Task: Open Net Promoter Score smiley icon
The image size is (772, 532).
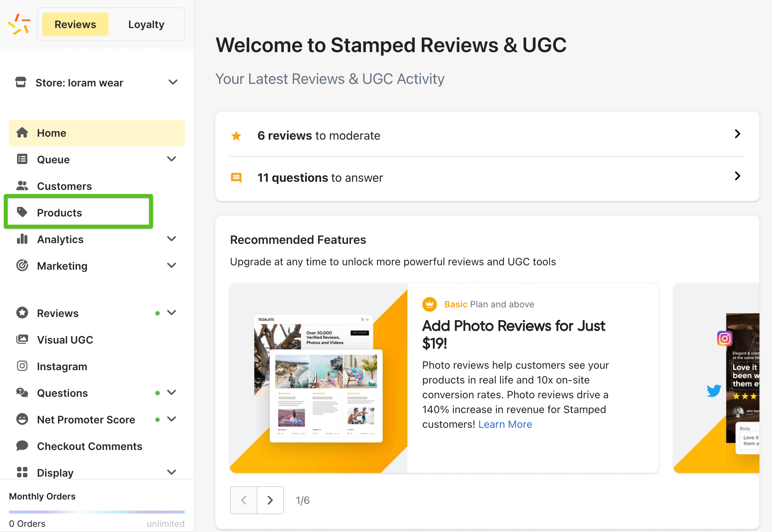Action: pyautogui.click(x=22, y=419)
